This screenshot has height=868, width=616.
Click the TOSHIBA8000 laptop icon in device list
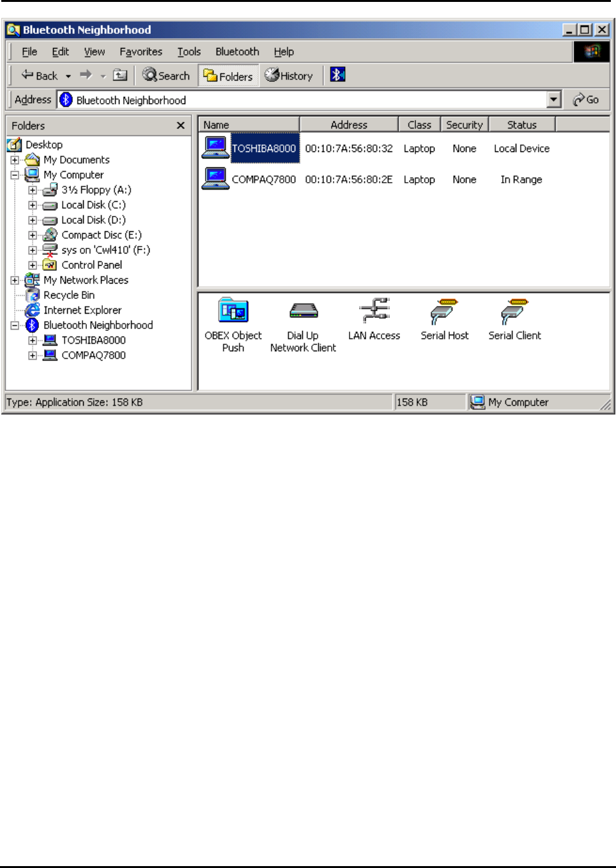[215, 148]
